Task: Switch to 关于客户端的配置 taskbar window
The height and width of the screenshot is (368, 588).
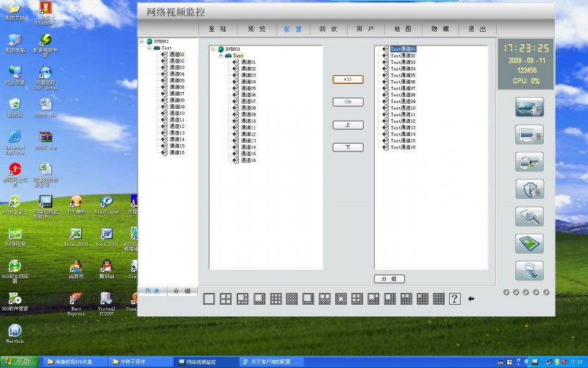Action: [270, 362]
